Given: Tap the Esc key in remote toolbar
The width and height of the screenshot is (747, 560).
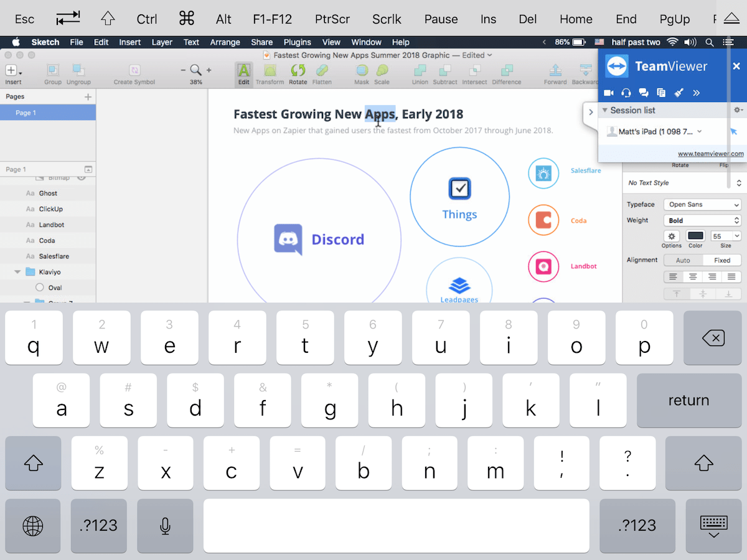Looking at the screenshot, I should (25, 19).
